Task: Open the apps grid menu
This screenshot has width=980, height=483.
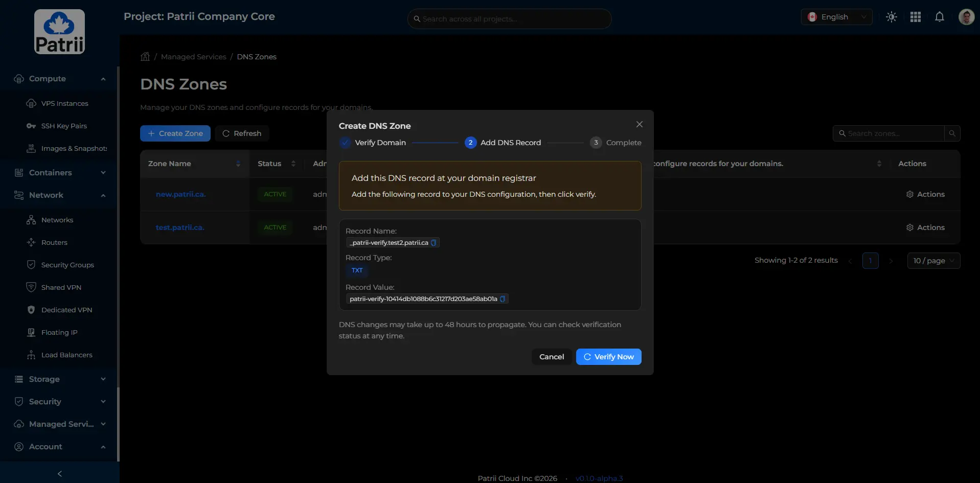Action: [x=916, y=17]
